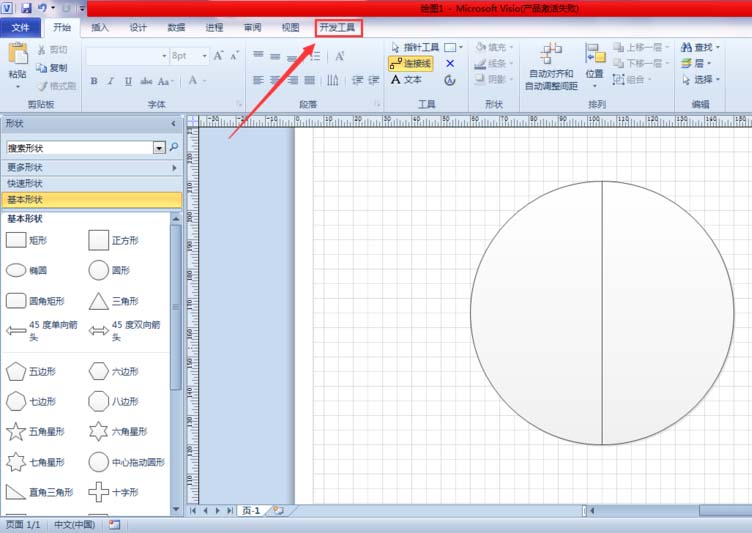Select the Triangle (三角形) shape
The width and height of the screenshot is (752, 533).
coord(114,301)
